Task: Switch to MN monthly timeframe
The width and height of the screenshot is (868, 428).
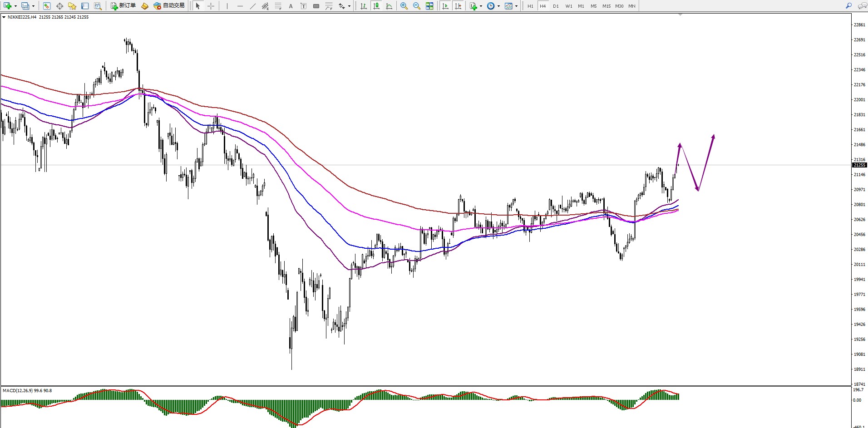Action: [632, 6]
